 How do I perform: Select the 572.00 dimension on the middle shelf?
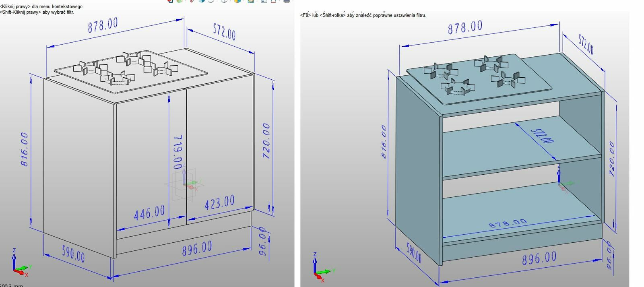click(x=542, y=136)
